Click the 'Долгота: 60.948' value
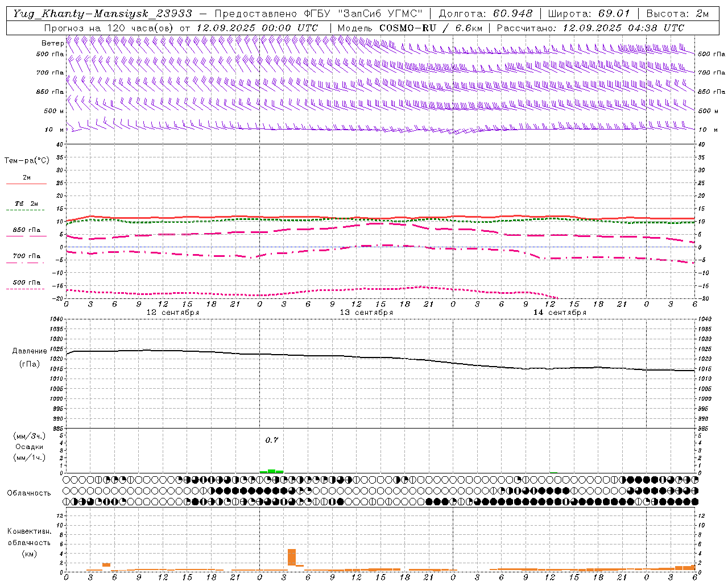This screenshot has height=582, width=728. pyautogui.click(x=486, y=14)
